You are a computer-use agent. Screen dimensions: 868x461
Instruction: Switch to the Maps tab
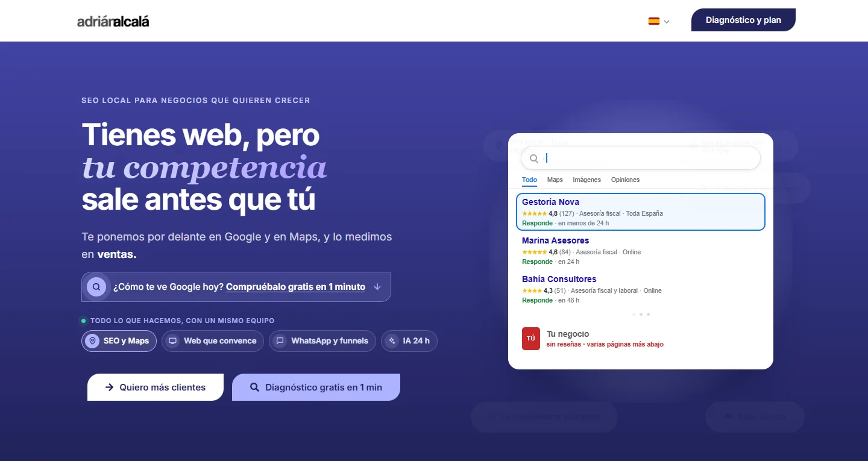555,180
